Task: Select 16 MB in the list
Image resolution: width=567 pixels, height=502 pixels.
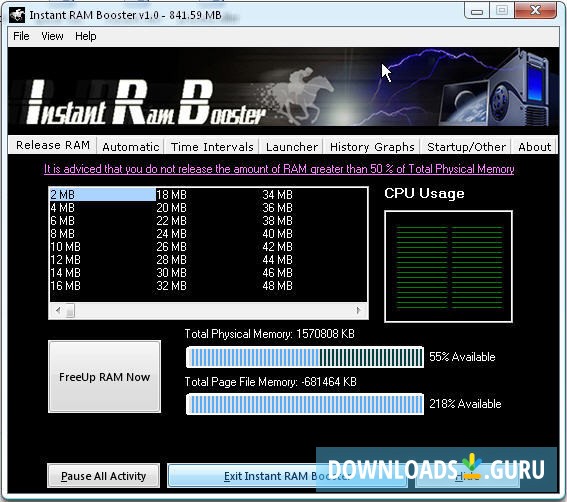Action: [65, 286]
